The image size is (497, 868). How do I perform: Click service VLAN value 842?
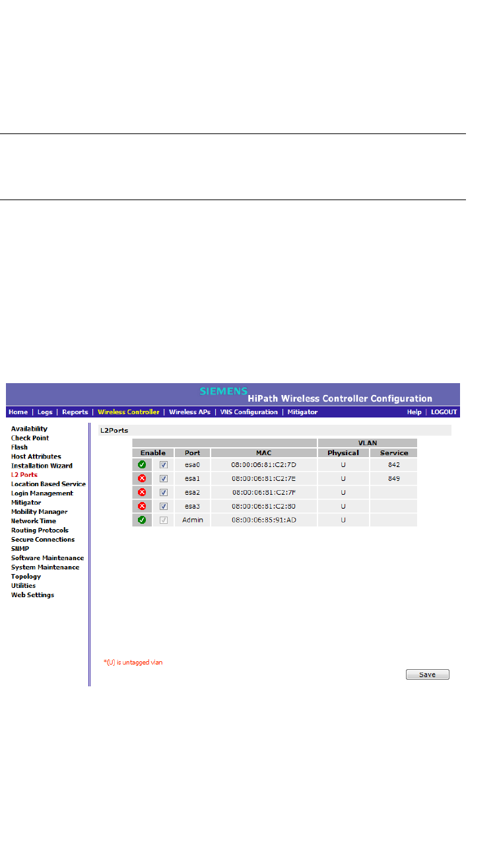[394, 465]
